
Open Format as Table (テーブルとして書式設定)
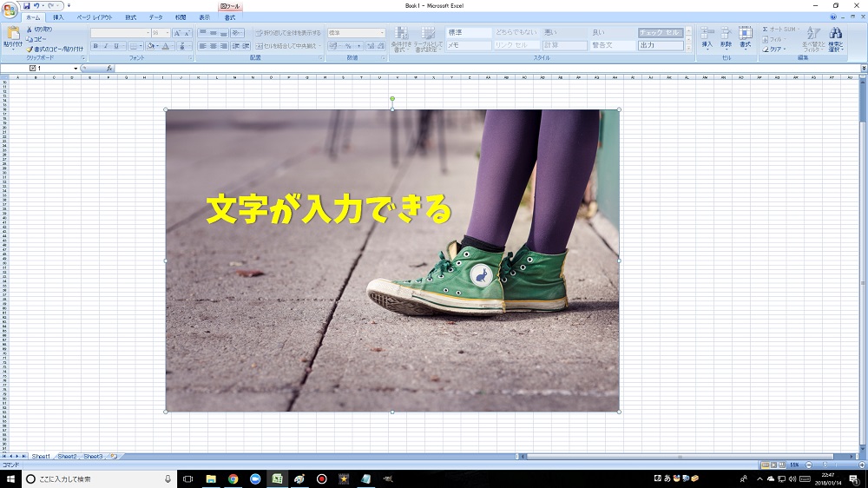pyautogui.click(x=428, y=39)
